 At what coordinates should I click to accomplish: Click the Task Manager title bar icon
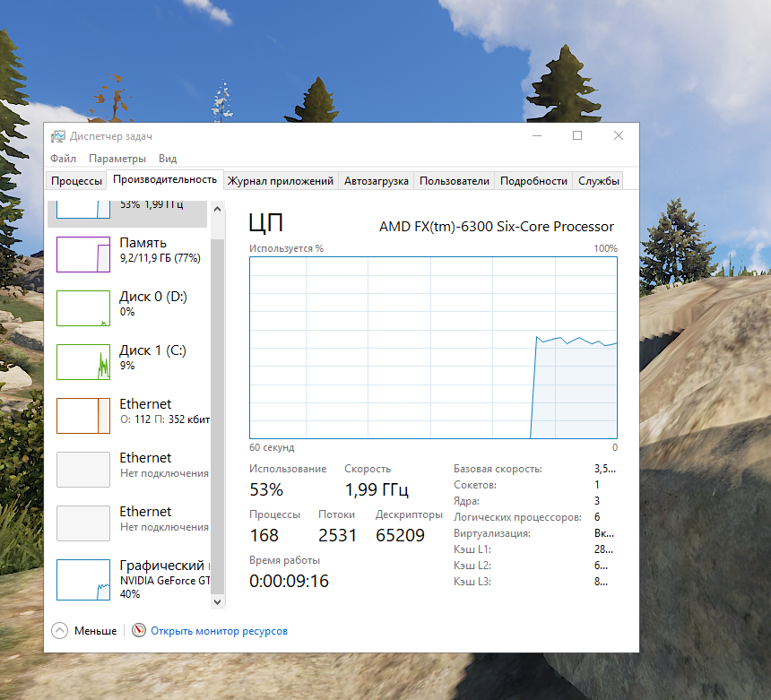58,136
